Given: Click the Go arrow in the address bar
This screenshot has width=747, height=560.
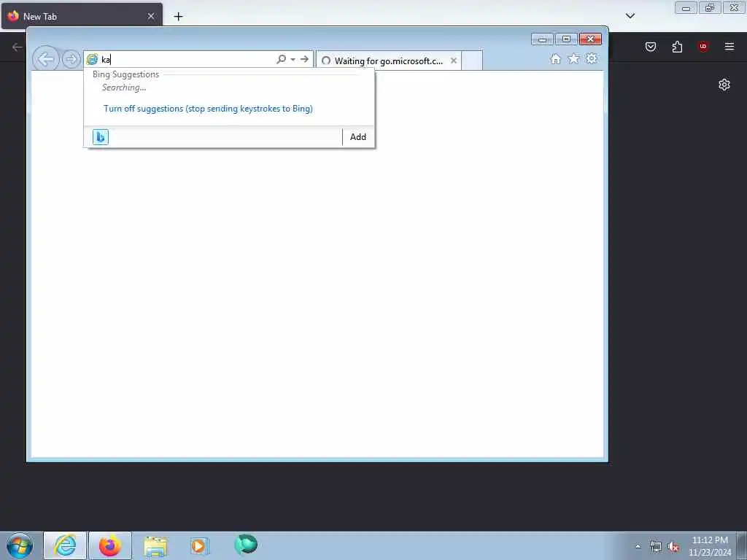Looking at the screenshot, I should [x=304, y=59].
